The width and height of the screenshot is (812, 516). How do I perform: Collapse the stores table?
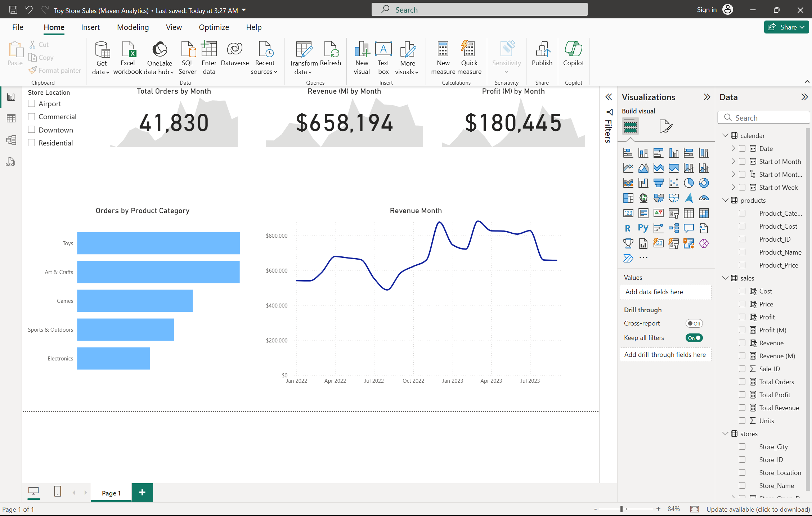click(725, 434)
